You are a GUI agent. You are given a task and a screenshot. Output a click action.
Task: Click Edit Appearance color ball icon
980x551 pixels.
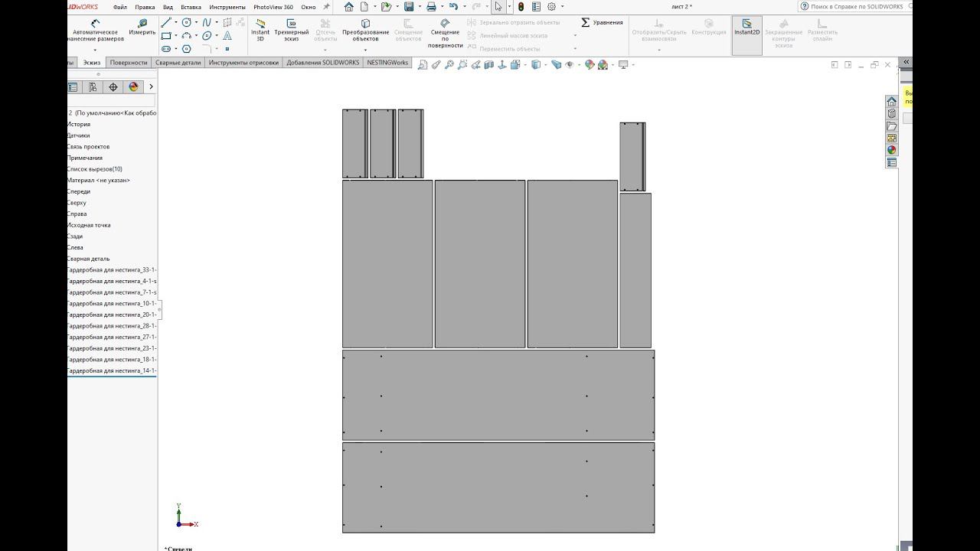(590, 65)
